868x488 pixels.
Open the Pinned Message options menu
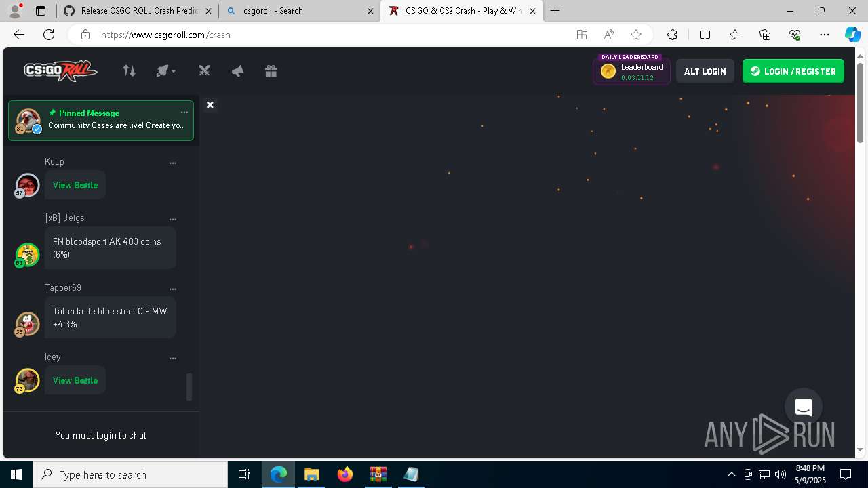184,113
